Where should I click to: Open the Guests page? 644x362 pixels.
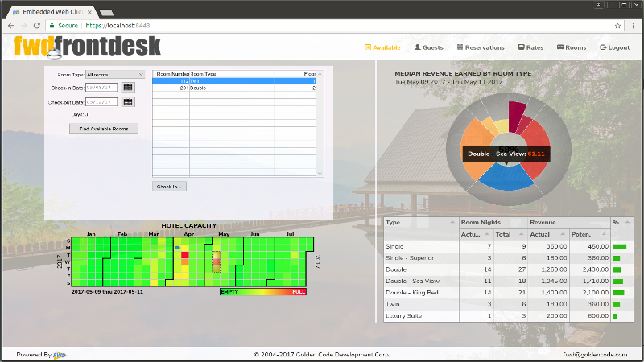click(429, 47)
